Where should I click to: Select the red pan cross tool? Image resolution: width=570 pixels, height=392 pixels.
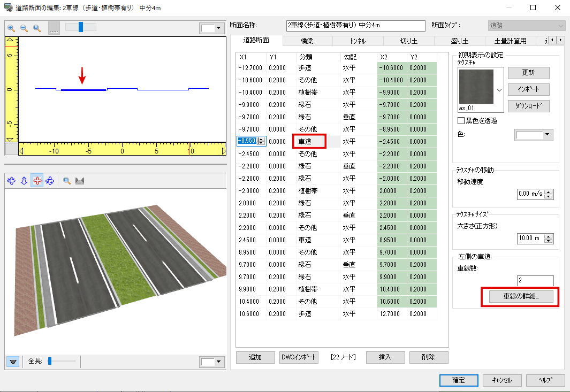pos(37,181)
